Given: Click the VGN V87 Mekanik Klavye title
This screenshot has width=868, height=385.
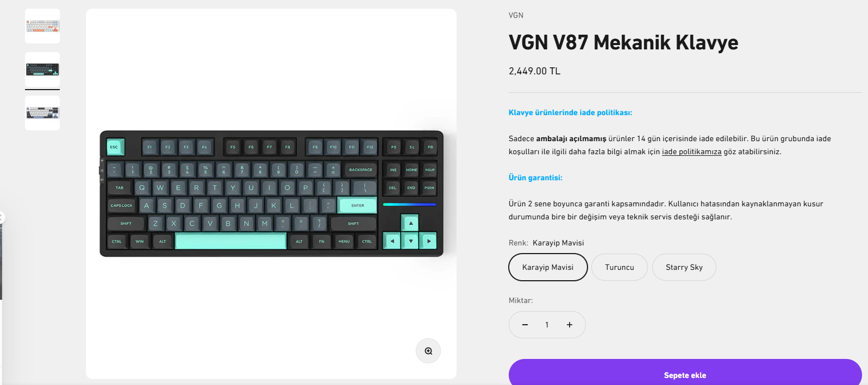Looking at the screenshot, I should (x=623, y=42).
